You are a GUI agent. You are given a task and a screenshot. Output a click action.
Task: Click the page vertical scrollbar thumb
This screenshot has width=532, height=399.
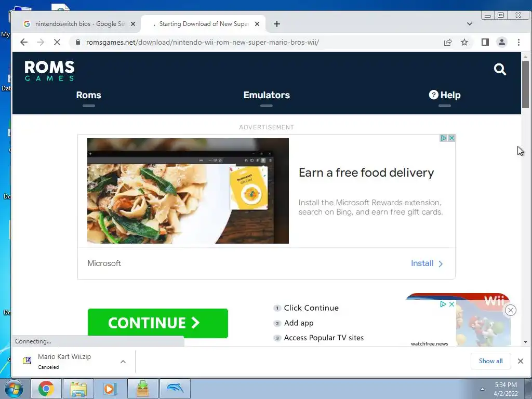click(x=526, y=85)
